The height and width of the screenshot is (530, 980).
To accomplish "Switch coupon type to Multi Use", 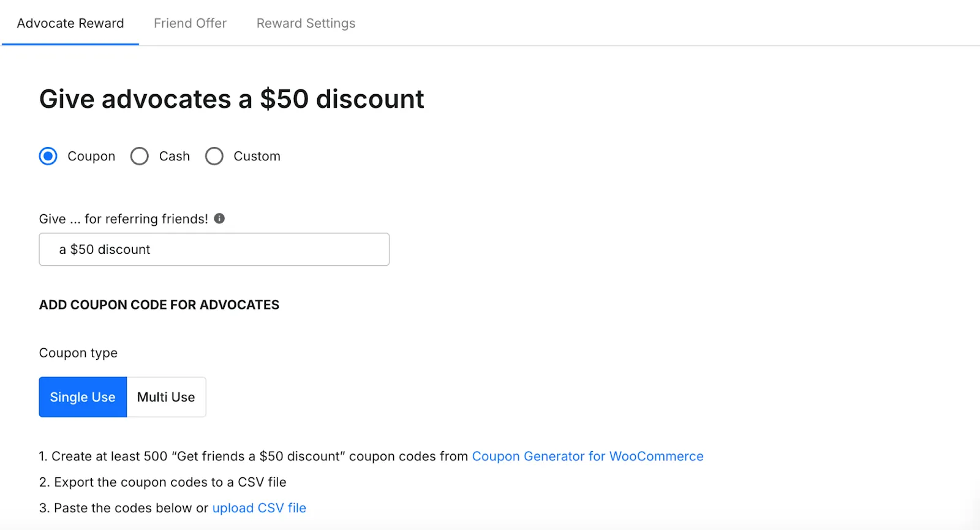I will pos(166,397).
